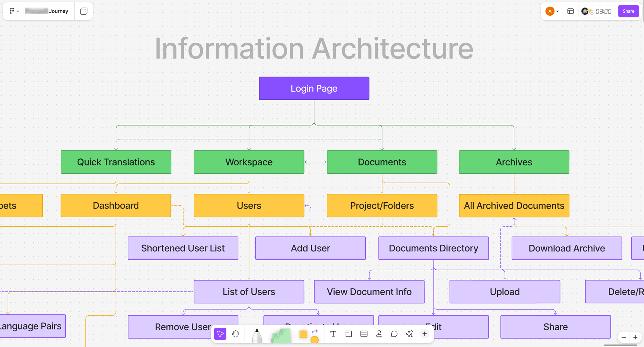Screen dimensions: 644x347
Task: Click the file name Journey title
Action: click(x=58, y=11)
